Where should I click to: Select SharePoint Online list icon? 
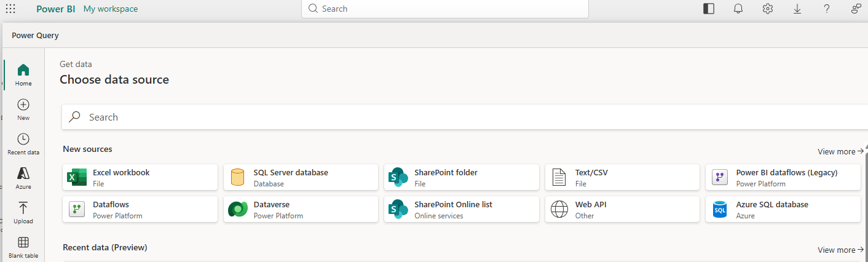pyautogui.click(x=398, y=209)
